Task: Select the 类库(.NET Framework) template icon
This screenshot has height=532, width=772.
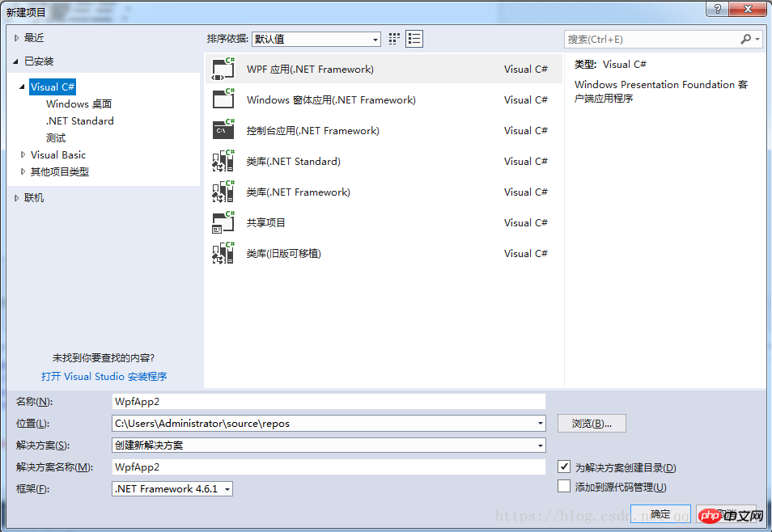Action: pyautogui.click(x=223, y=192)
